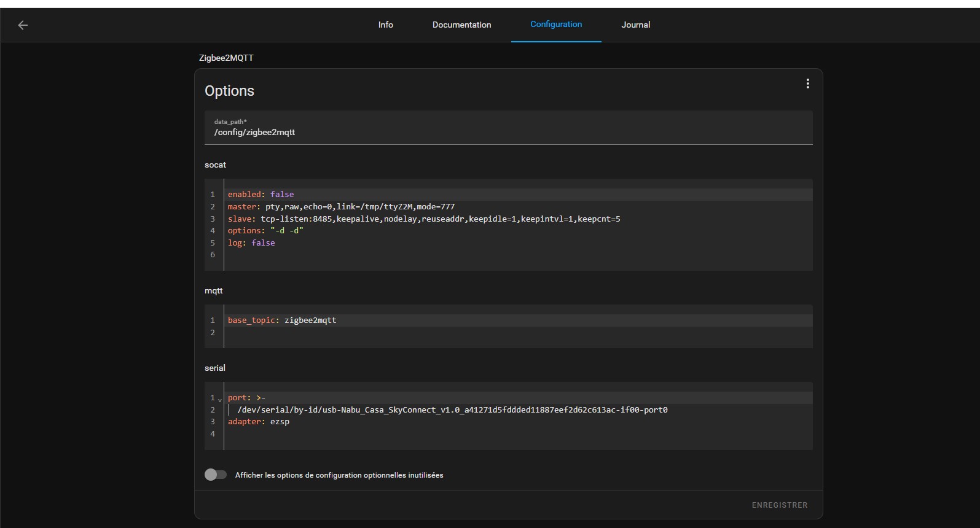Image resolution: width=980 pixels, height=528 pixels.
Task: Collapse the serial port fold chevron
Action: [x=220, y=400]
